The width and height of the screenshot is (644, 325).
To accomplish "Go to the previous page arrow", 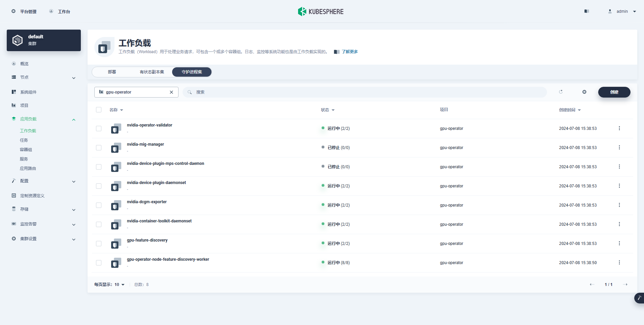I will coord(592,285).
